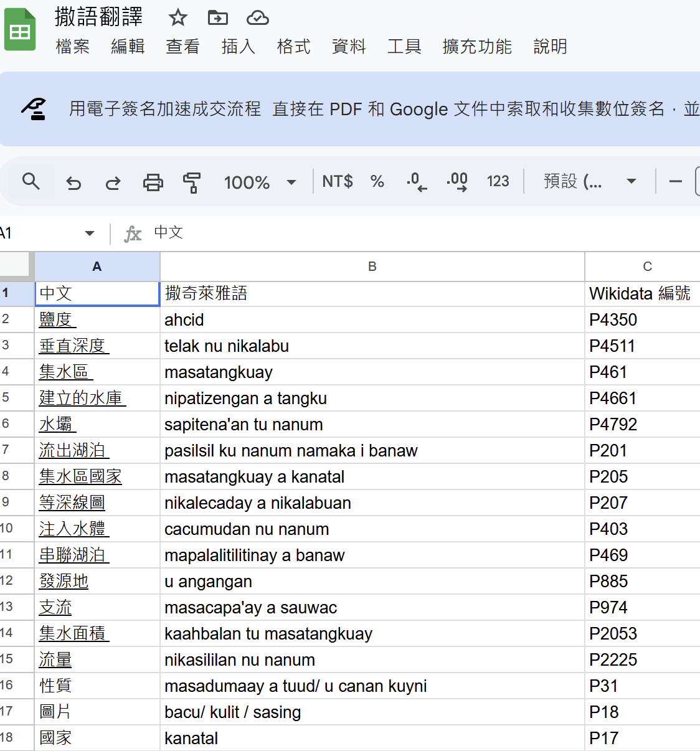The height and width of the screenshot is (751, 700).
Task: Click the redo arrow
Action: (x=113, y=182)
